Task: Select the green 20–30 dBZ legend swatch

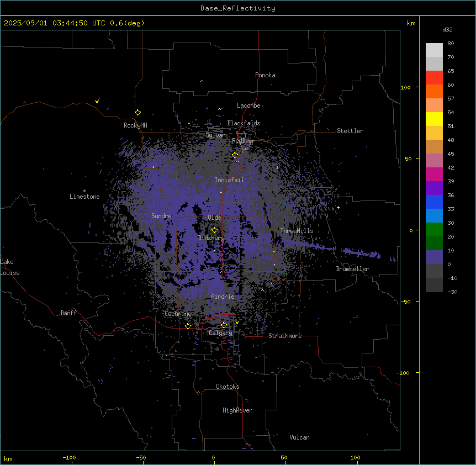Action: pyautogui.click(x=434, y=230)
